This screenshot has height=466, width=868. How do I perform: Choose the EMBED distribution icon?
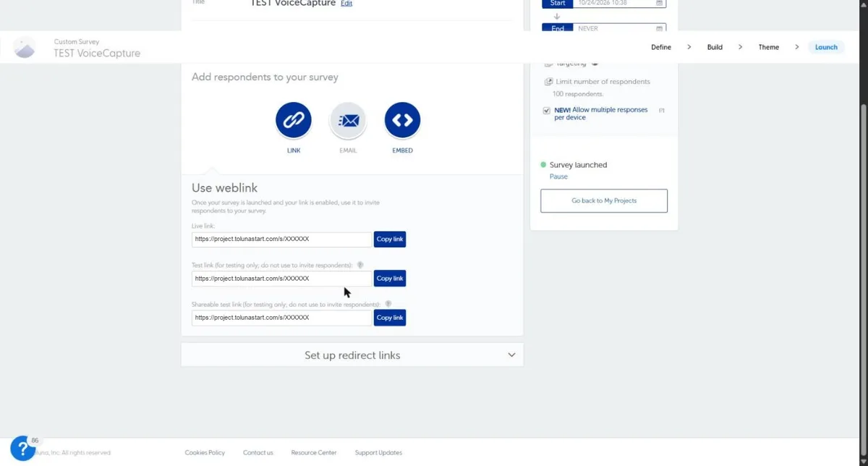pyautogui.click(x=403, y=120)
